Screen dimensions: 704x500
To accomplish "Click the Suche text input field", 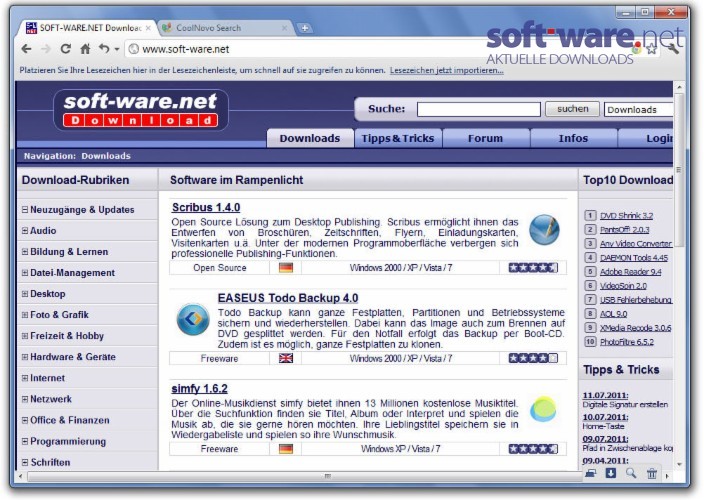I will pyautogui.click(x=479, y=109).
